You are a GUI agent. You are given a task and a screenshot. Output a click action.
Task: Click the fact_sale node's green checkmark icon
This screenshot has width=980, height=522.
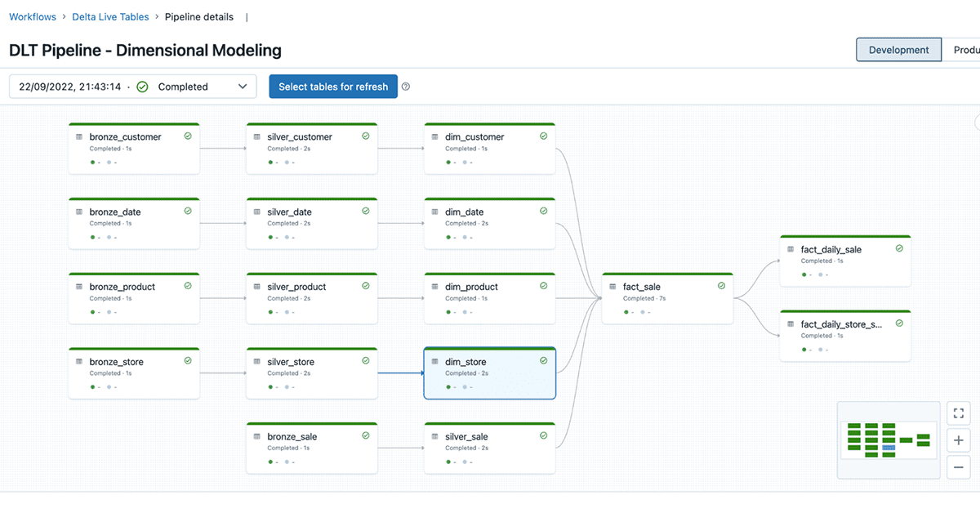click(x=721, y=286)
